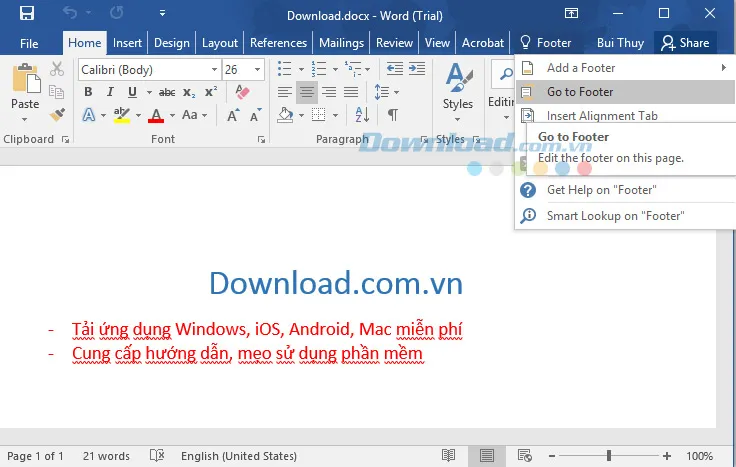Select Go to Footer menu entry
This screenshot has height=467, width=736.
click(580, 92)
